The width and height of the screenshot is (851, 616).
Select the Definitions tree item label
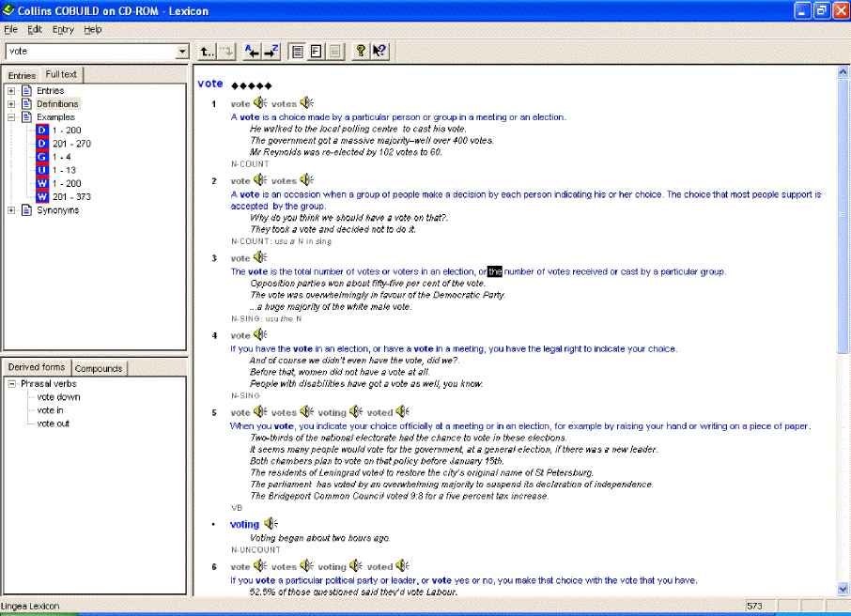click(x=57, y=103)
